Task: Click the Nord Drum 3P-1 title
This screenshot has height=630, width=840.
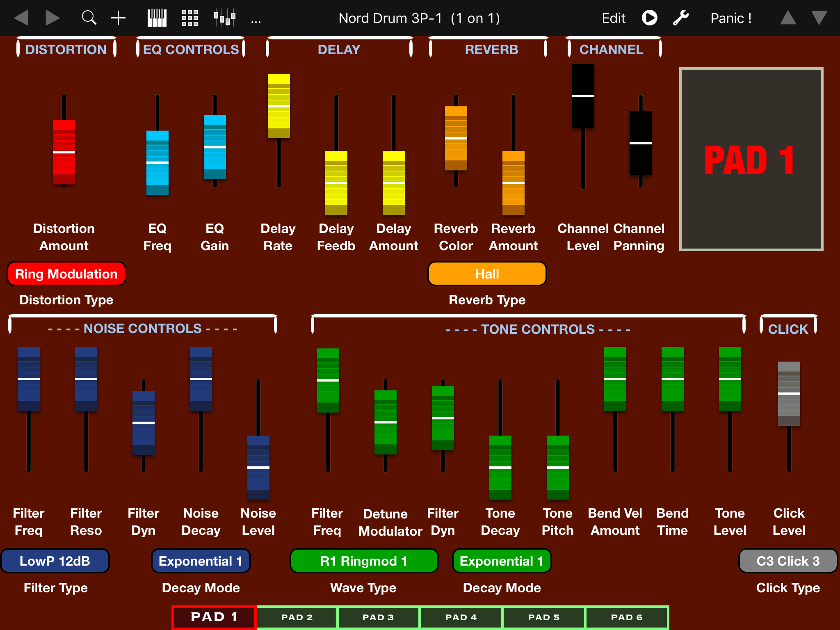Action: click(x=419, y=18)
